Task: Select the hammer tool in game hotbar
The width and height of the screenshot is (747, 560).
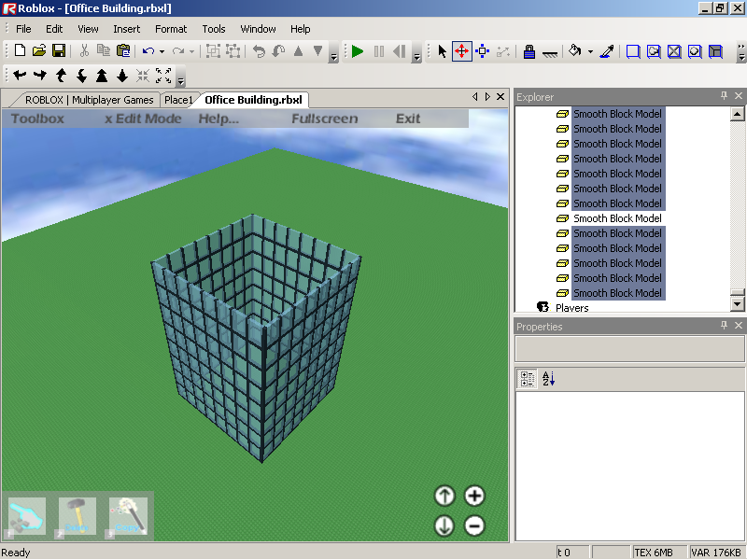Action: click(78, 516)
